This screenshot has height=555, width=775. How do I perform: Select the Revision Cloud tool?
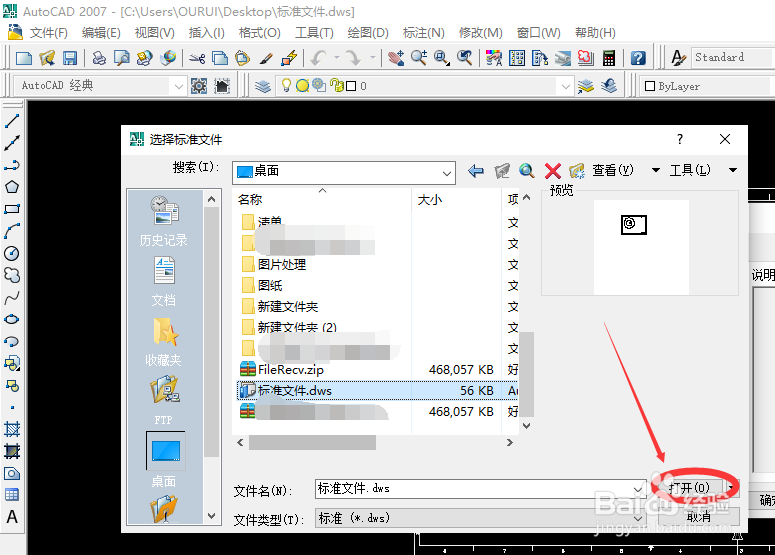[12, 275]
